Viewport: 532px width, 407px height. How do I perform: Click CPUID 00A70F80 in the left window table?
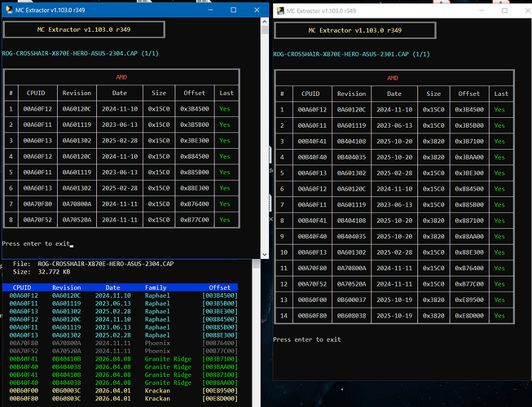point(37,204)
